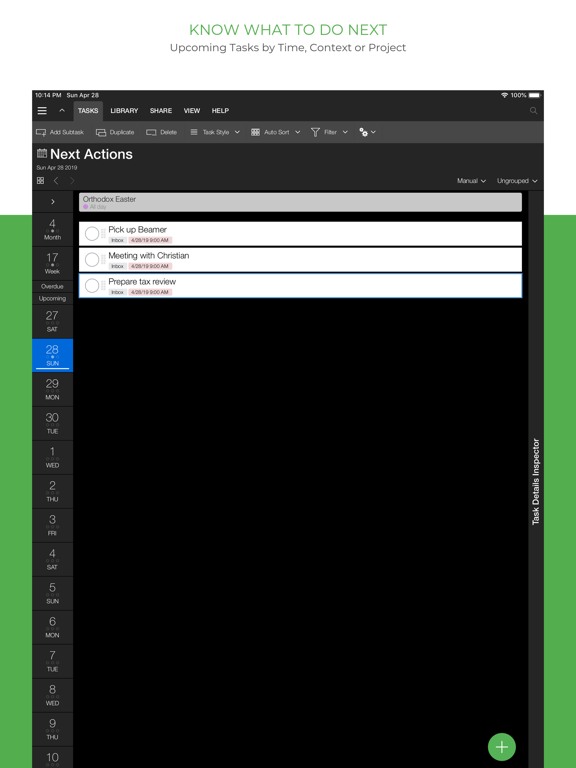The image size is (576, 768).
Task: Click the Pick up Beamer task title
Action: [x=138, y=230]
